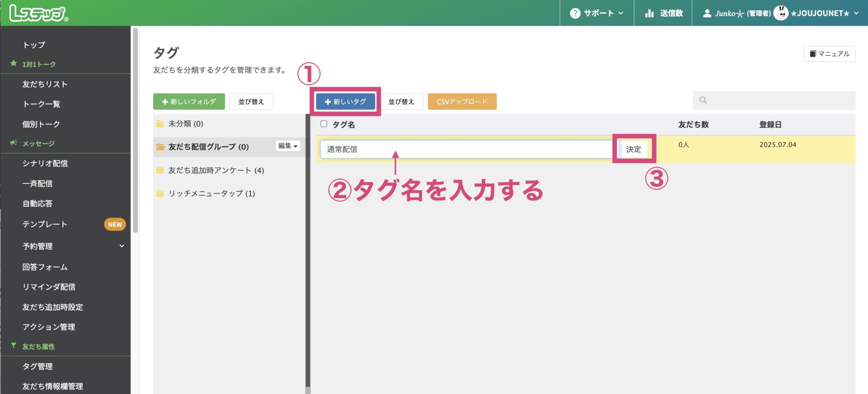Click the リッチメニュータップ folder icon

click(160, 193)
